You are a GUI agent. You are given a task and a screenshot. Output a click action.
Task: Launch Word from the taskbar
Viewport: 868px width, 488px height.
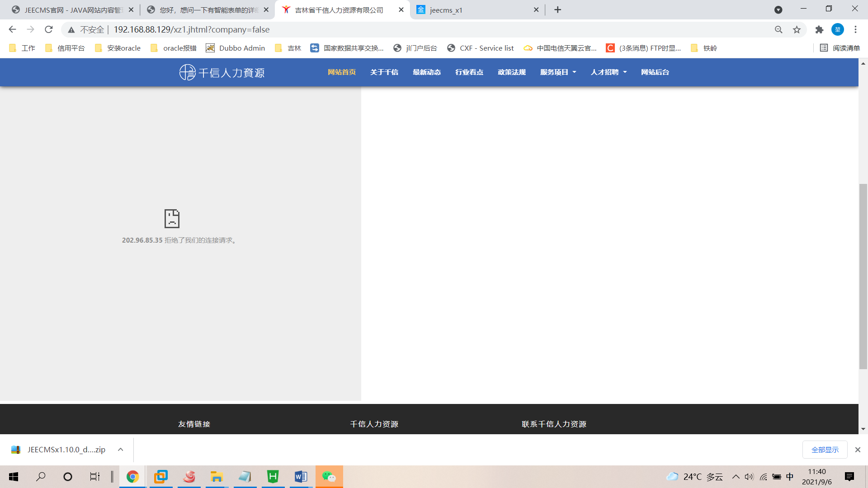pyautogui.click(x=301, y=477)
